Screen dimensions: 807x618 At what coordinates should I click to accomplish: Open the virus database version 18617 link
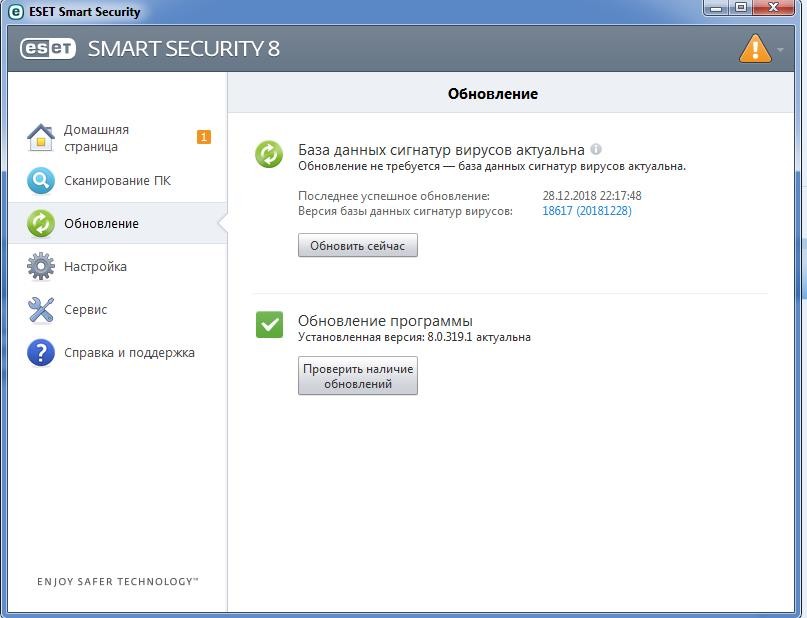pos(586,211)
